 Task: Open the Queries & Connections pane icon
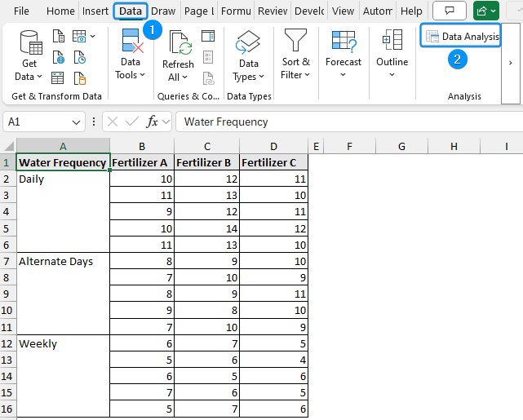pyautogui.click(x=208, y=36)
